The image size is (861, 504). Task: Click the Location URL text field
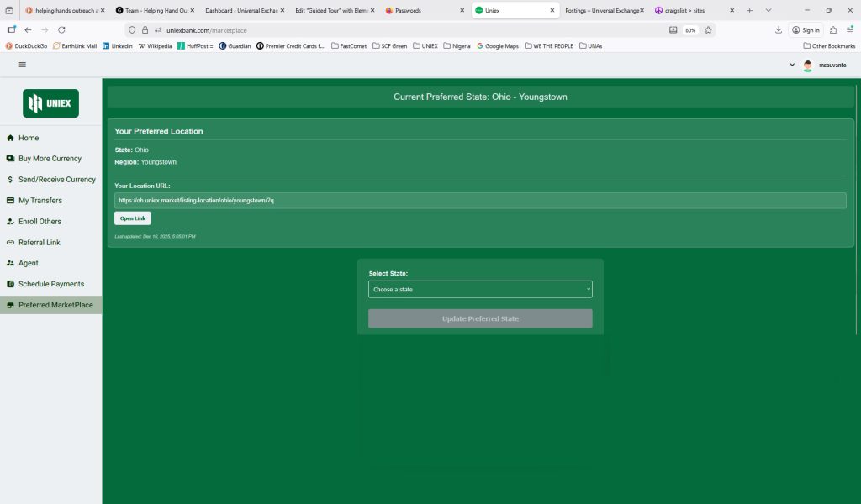pyautogui.click(x=480, y=201)
